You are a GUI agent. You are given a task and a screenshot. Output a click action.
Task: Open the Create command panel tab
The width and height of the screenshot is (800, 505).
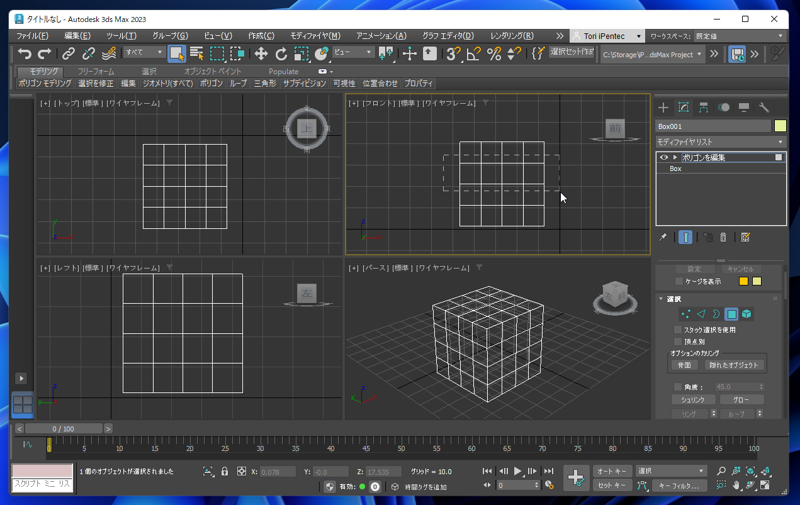point(663,107)
